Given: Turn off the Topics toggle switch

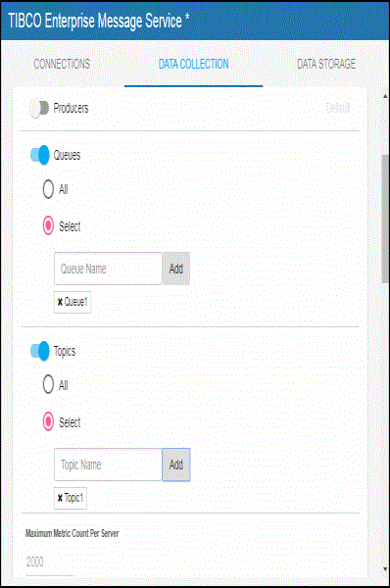Looking at the screenshot, I should click(x=40, y=351).
